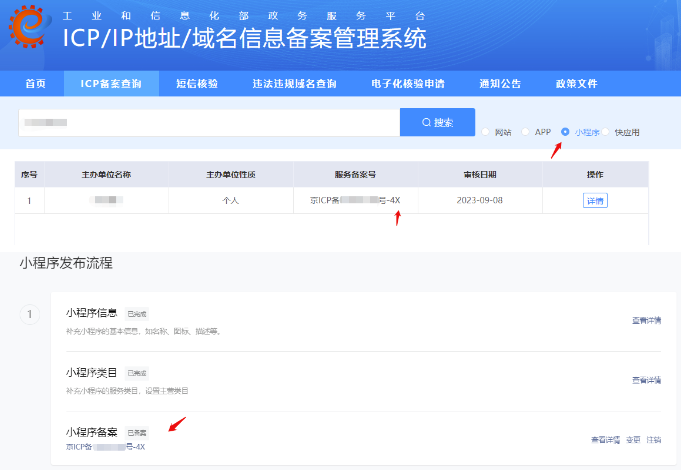Open 电子化核验申请 tab
The image size is (681, 470).
[x=407, y=84]
